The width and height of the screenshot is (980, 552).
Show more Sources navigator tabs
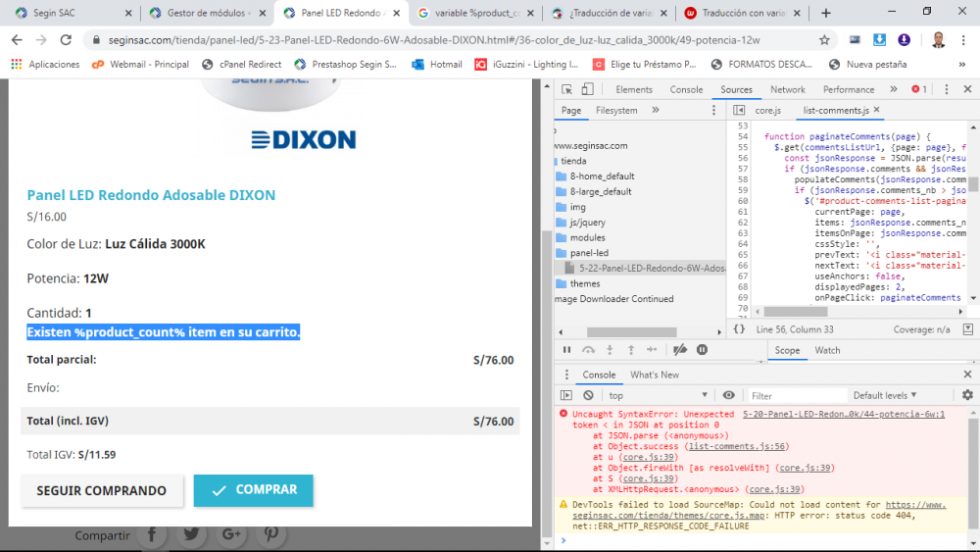pos(655,110)
